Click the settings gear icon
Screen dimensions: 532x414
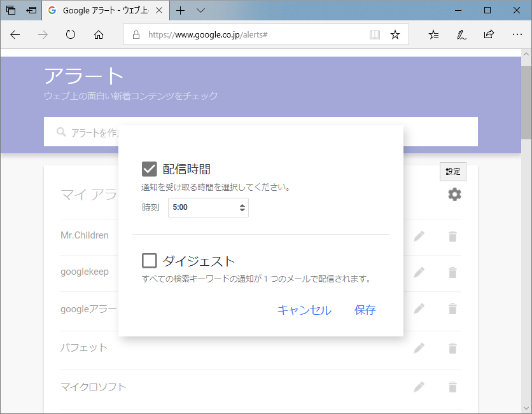tap(454, 195)
